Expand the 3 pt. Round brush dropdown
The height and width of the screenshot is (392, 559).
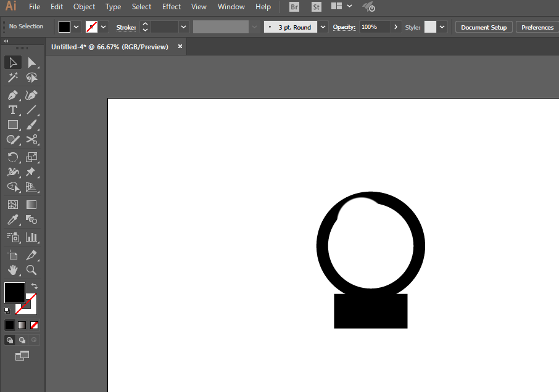point(323,27)
